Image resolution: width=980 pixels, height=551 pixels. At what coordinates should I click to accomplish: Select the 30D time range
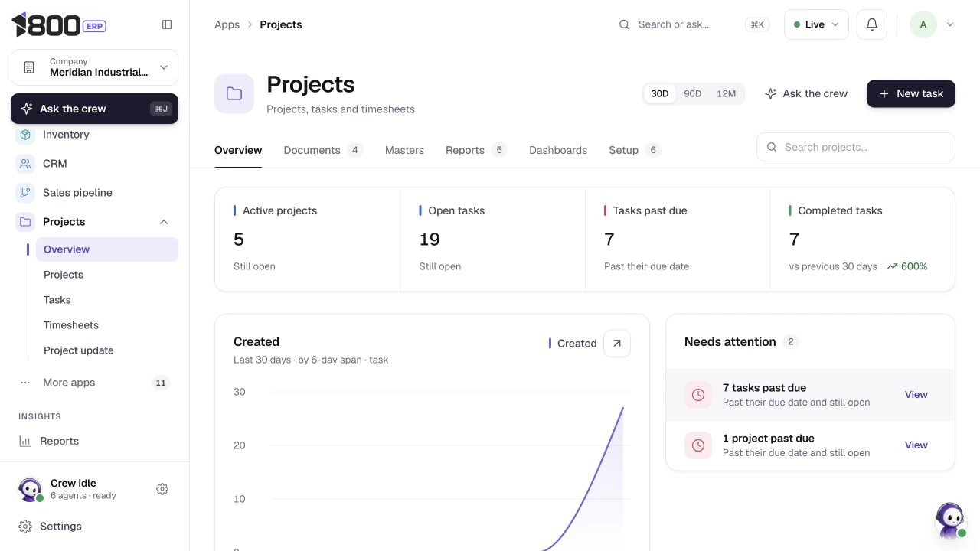pos(660,93)
